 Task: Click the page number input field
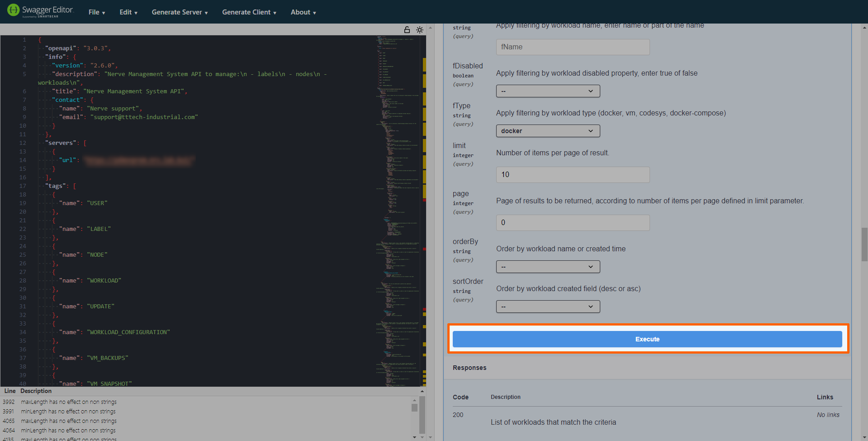pos(573,223)
